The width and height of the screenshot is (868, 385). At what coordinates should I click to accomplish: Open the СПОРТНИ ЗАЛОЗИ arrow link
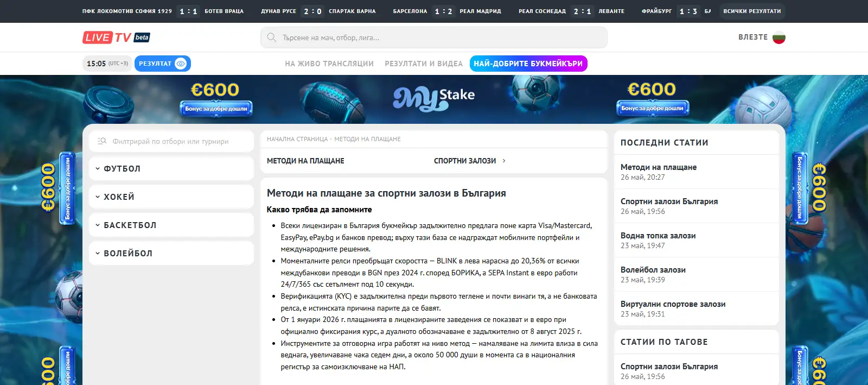click(x=470, y=161)
